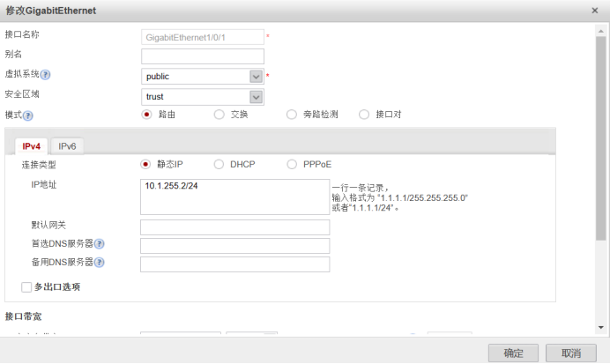
Task: Enable 多出口选项 checkbox
Action: click(26, 287)
